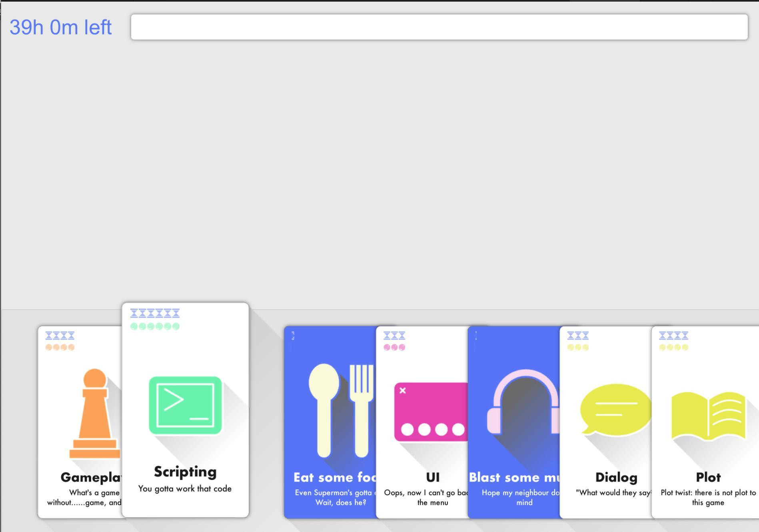Click the three hourglasses on Dialog card
Image resolution: width=759 pixels, height=532 pixels.
coord(578,335)
